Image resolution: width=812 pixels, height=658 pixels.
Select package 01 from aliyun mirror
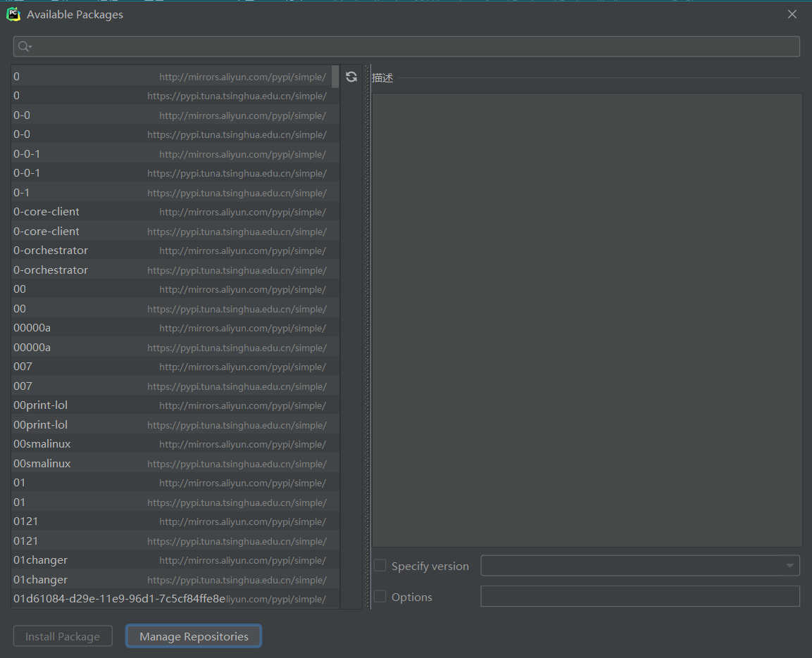coord(175,483)
